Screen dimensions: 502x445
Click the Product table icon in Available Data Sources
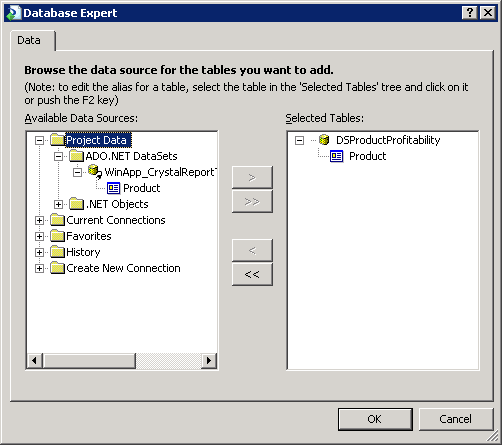tap(113, 188)
